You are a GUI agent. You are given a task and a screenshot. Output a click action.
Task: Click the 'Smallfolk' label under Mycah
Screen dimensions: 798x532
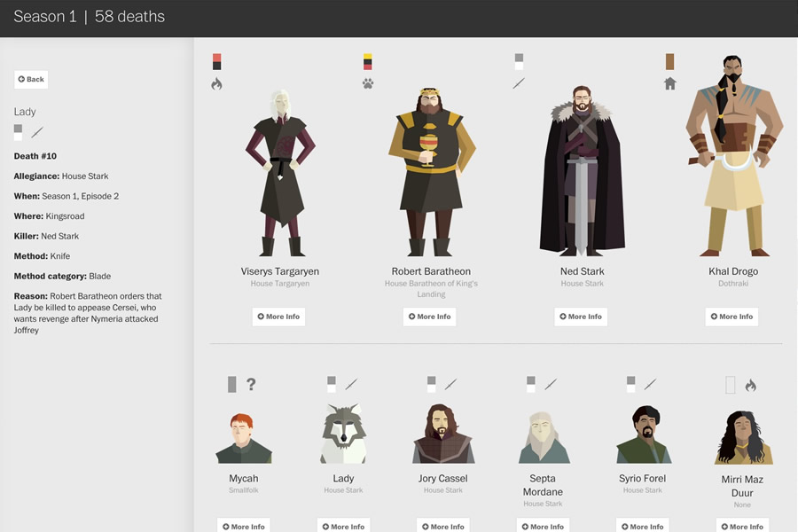tap(244, 490)
